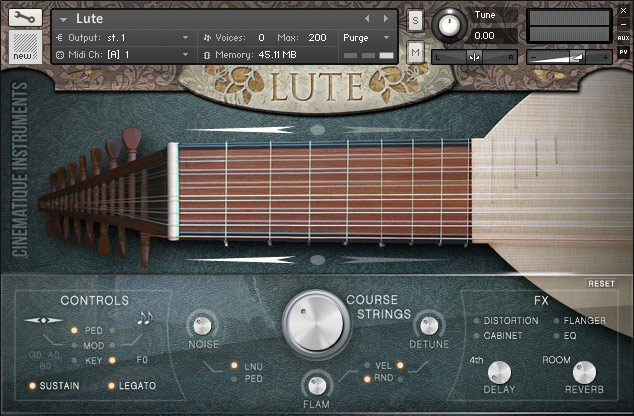Enable the FLANGER effect
The width and height of the screenshot is (634, 416).
click(x=557, y=321)
